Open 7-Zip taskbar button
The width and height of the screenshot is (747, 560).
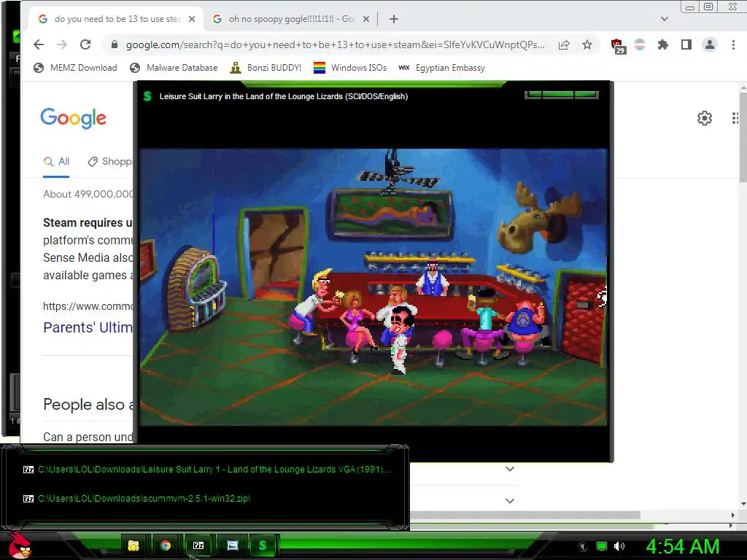(x=198, y=545)
